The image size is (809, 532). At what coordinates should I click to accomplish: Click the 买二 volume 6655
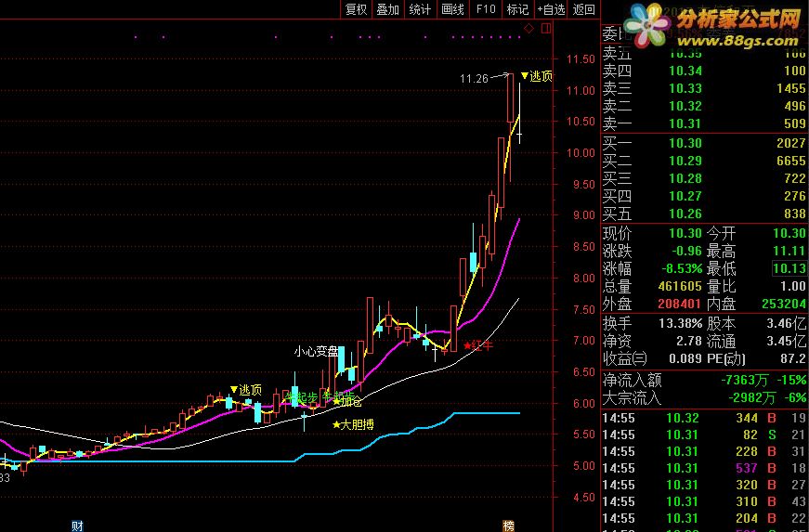coord(791,161)
